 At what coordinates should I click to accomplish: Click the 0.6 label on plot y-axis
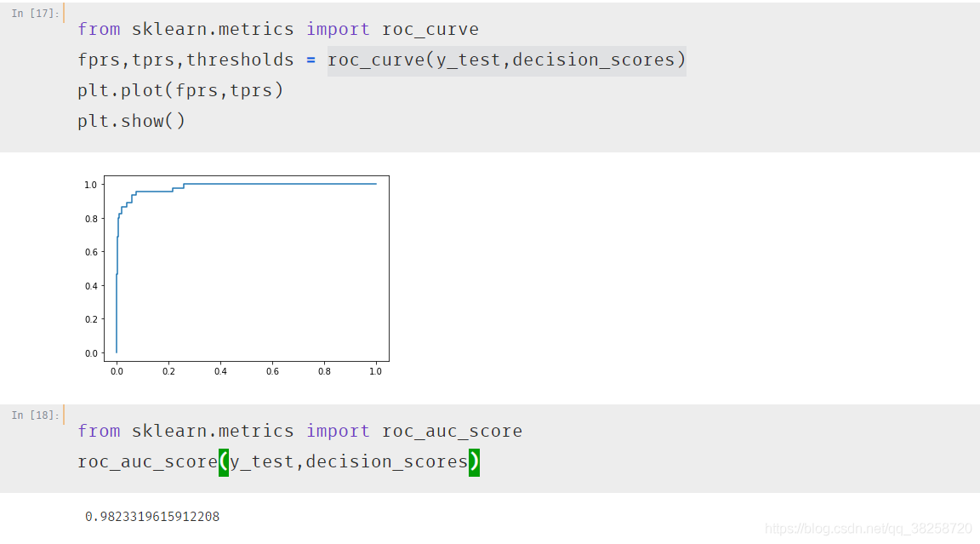coord(91,252)
